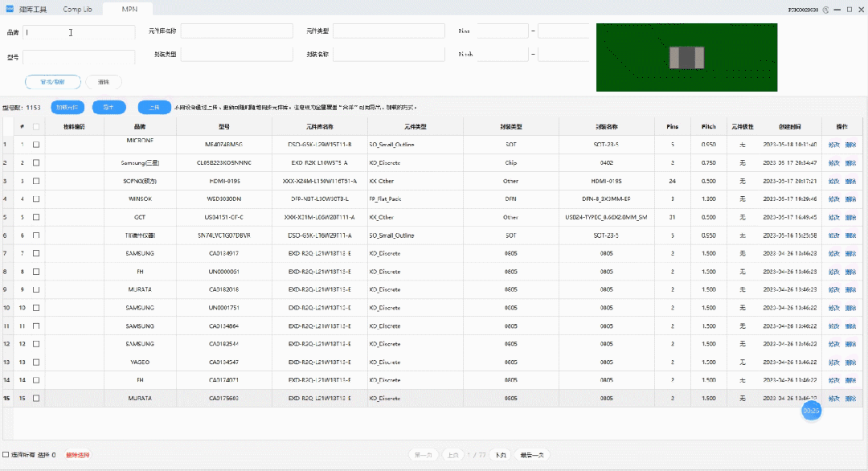The image size is (868, 471).
Task: Select the MPN tab
Action: 129,9
